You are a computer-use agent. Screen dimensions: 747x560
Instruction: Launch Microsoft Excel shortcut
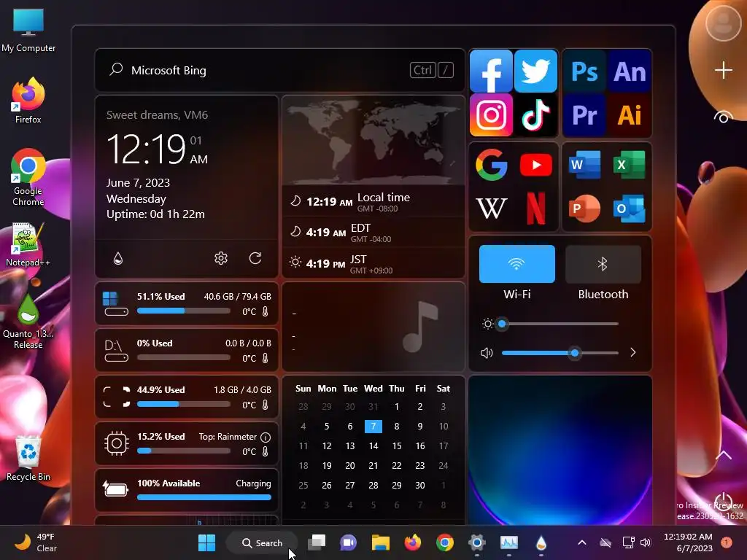click(x=630, y=165)
